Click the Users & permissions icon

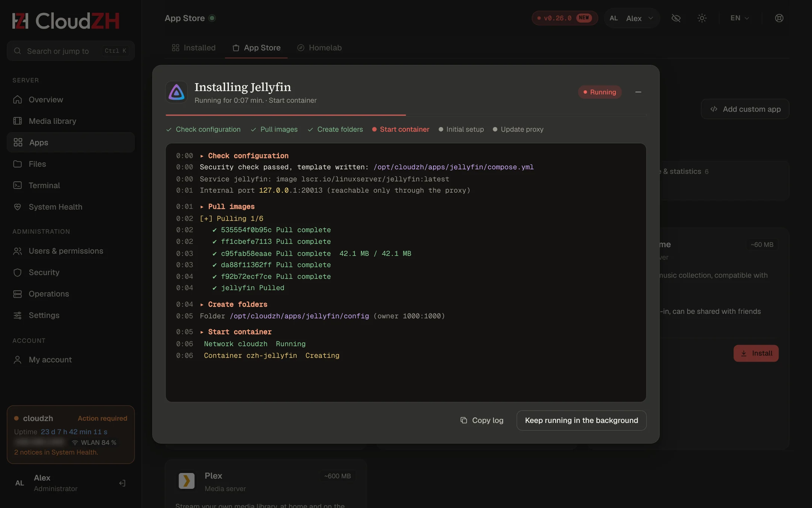point(18,251)
